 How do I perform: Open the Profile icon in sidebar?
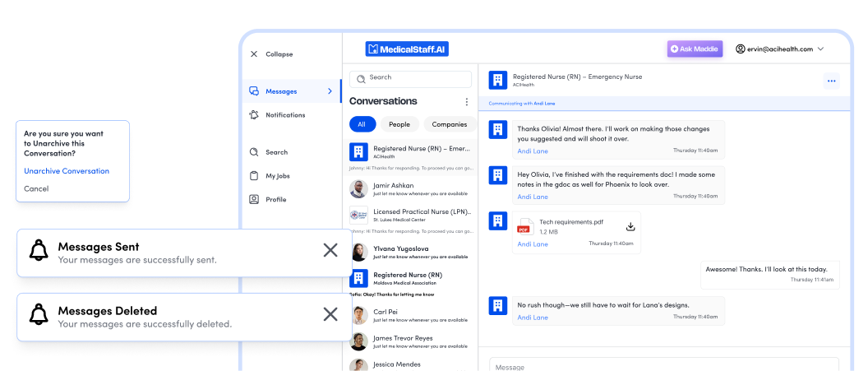point(254,199)
